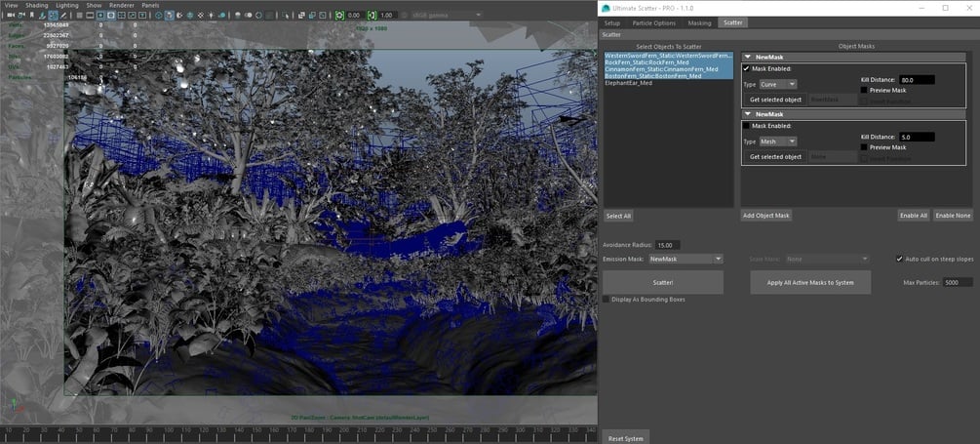Open the Emission Mask dropdown
The width and height of the screenshot is (980, 444).
686,259
